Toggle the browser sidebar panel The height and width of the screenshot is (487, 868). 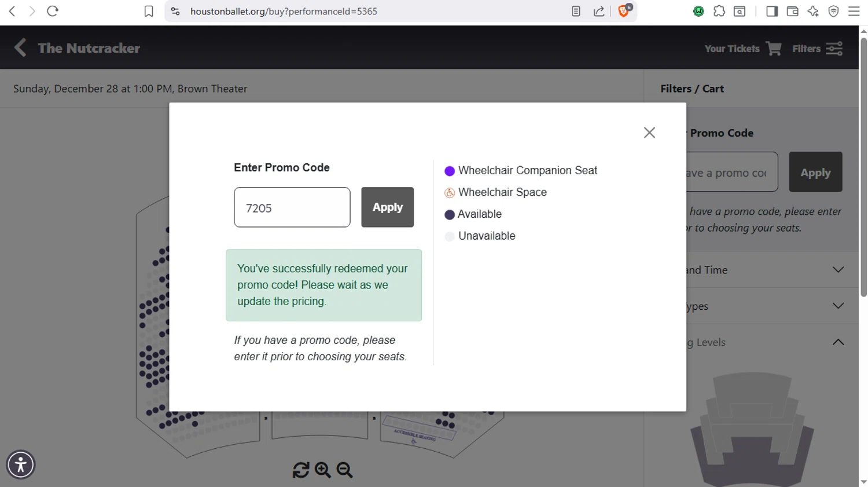click(x=771, y=11)
